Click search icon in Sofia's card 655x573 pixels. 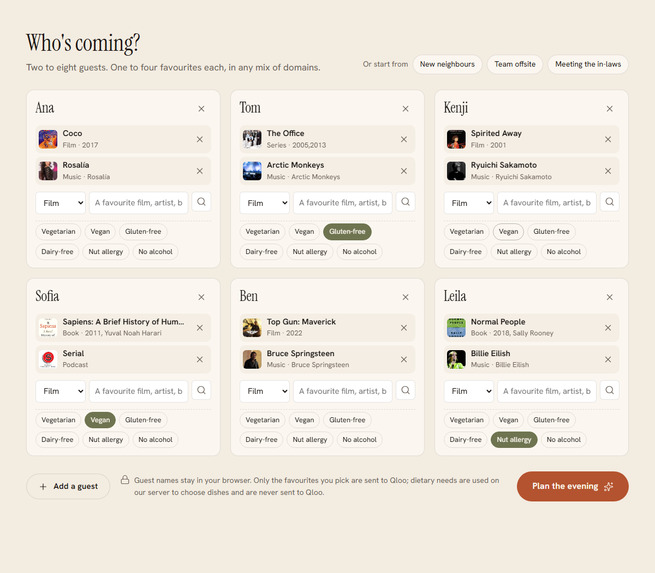click(x=201, y=390)
